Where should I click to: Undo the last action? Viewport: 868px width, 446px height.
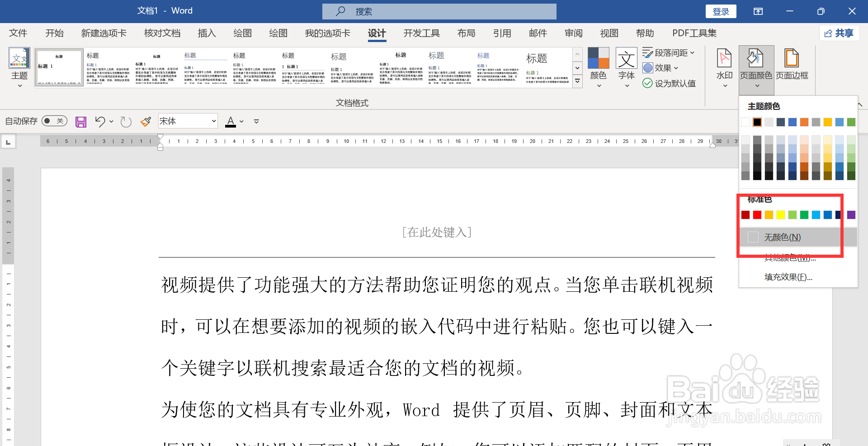click(x=100, y=121)
